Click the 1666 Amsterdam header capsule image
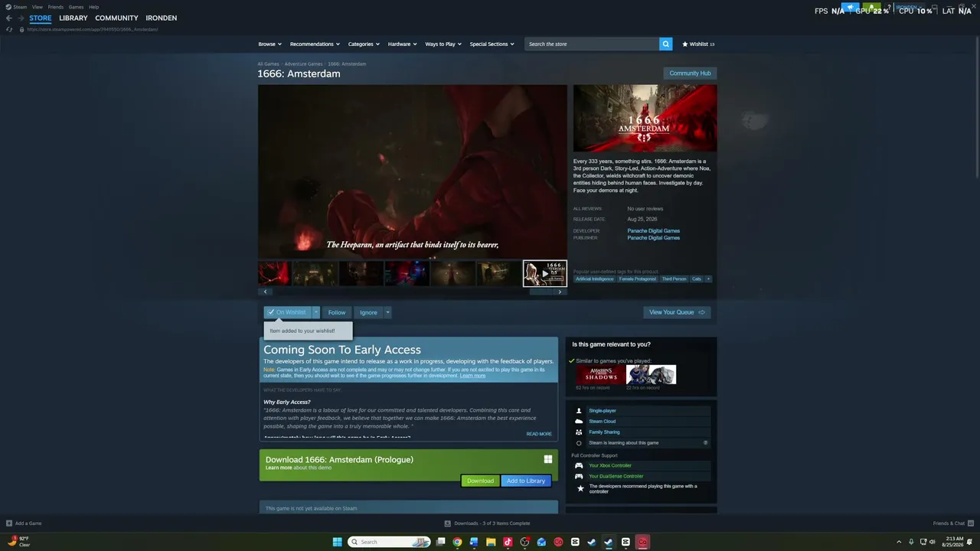 [x=645, y=118]
